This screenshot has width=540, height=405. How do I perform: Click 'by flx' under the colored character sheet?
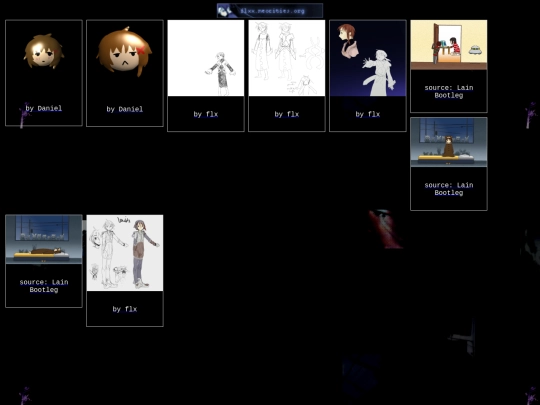click(125, 309)
